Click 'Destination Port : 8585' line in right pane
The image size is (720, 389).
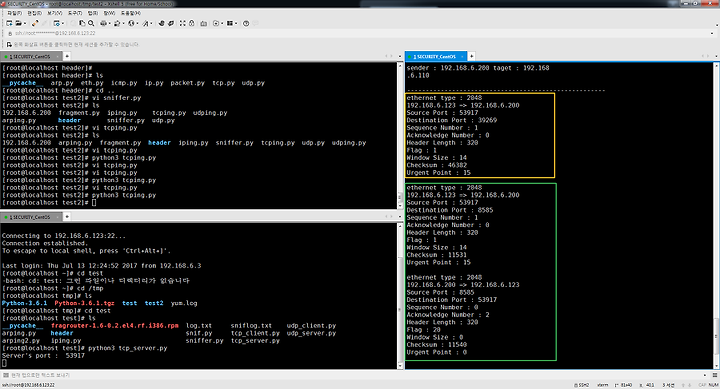click(x=450, y=210)
